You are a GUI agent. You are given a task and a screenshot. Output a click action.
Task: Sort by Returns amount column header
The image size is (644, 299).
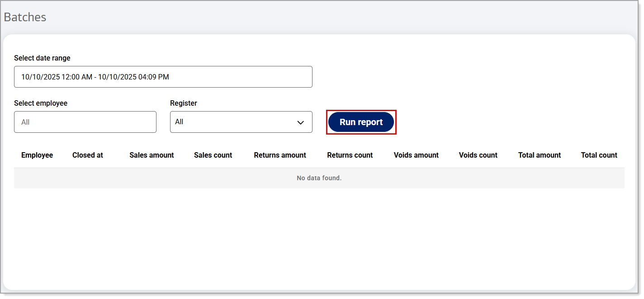(x=280, y=155)
